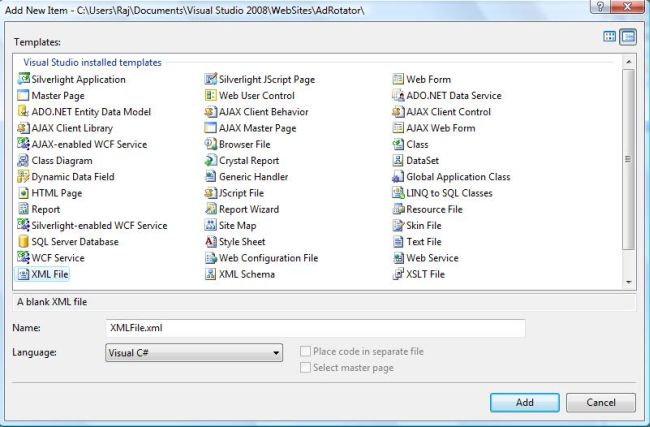Select the Web Service label
650x427 pixels.
pos(432,258)
